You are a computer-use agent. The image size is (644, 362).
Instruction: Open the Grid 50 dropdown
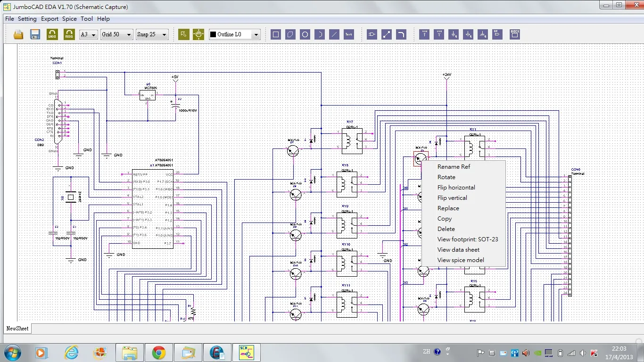(x=116, y=34)
